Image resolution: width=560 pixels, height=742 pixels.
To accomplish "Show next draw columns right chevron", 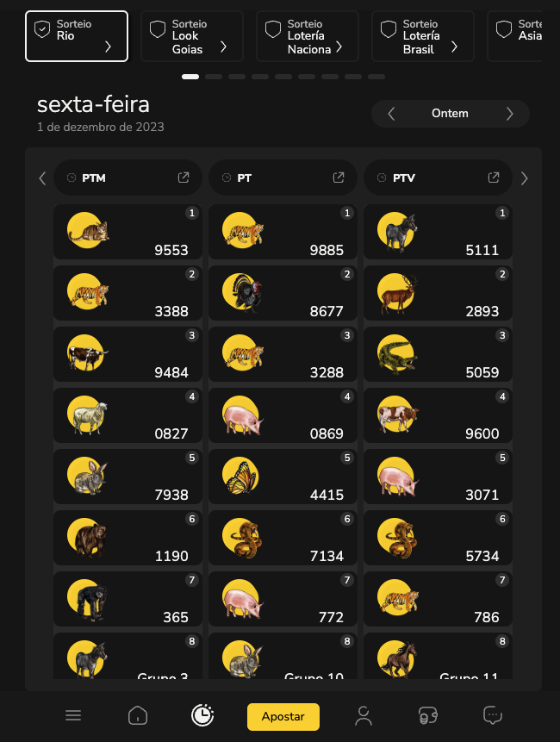I will coord(524,178).
